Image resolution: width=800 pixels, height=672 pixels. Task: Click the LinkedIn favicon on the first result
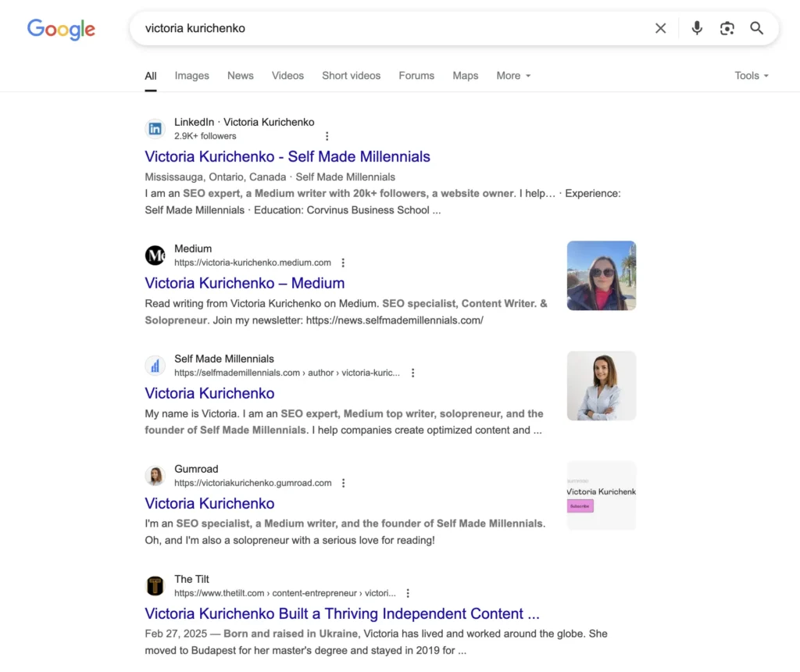pyautogui.click(x=155, y=128)
